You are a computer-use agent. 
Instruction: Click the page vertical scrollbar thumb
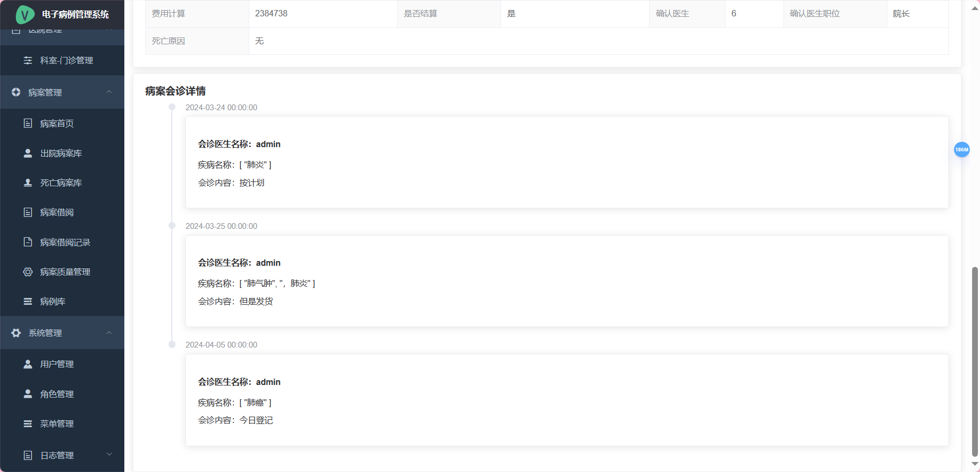975,362
